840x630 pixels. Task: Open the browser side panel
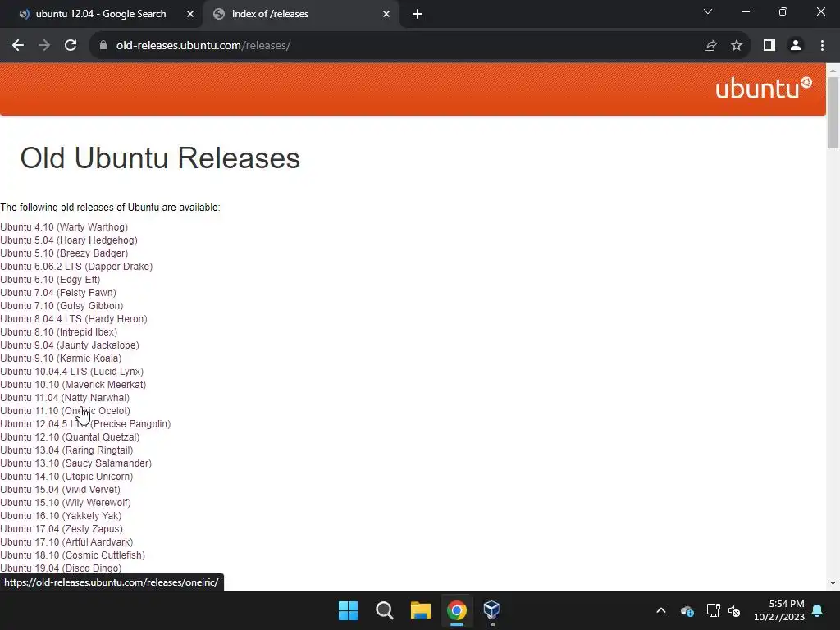[x=769, y=46]
